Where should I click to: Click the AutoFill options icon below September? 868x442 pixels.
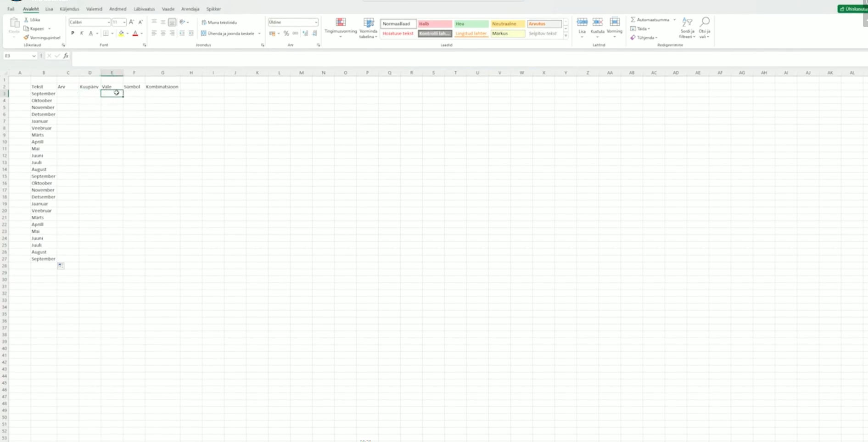tap(61, 266)
